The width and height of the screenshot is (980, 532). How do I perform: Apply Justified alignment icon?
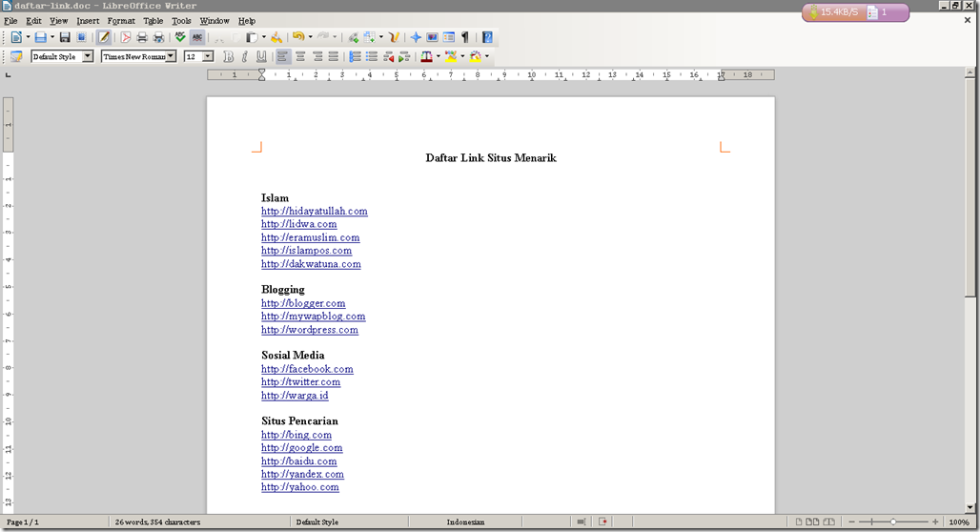(333, 57)
